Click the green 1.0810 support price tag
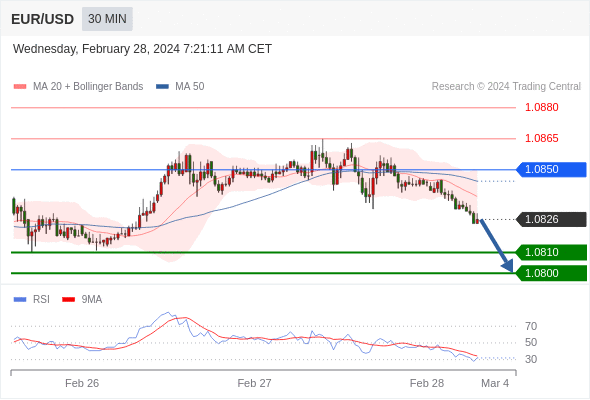This screenshot has width=590, height=400. click(x=551, y=252)
